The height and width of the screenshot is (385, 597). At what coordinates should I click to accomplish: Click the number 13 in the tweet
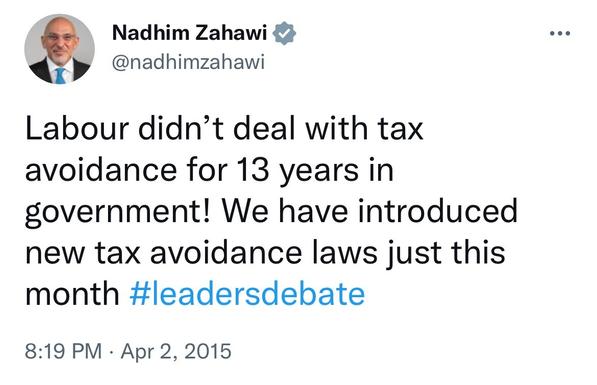click(253, 170)
